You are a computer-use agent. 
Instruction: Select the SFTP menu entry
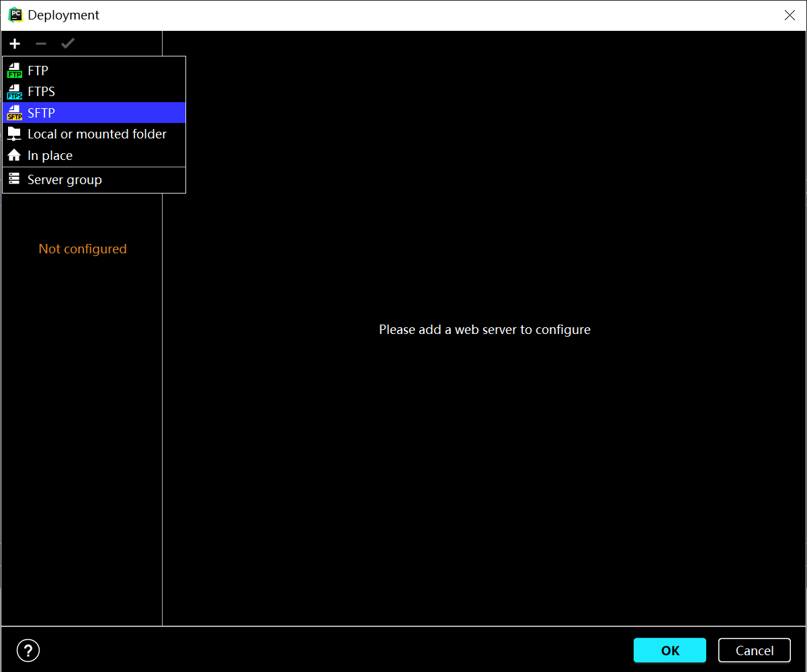tap(94, 113)
